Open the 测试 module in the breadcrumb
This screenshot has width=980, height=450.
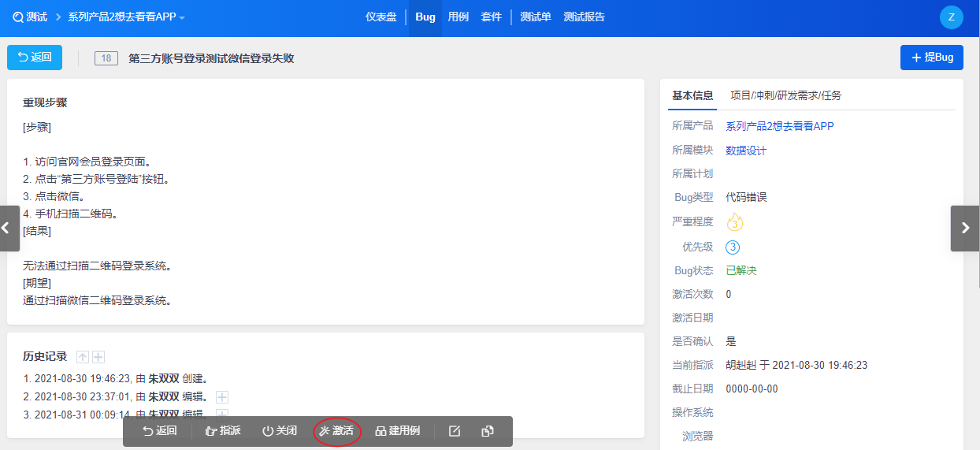[30, 17]
